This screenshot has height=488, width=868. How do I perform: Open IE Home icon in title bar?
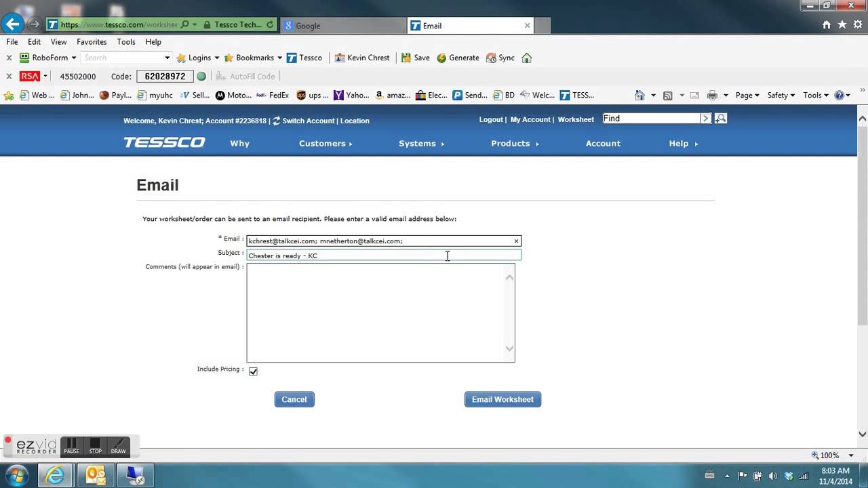pyautogui.click(x=827, y=24)
